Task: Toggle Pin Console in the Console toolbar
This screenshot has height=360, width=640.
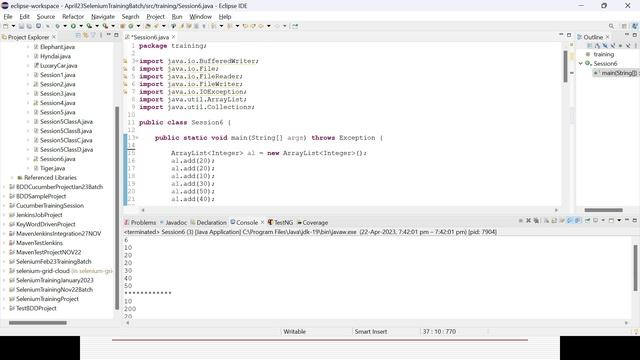Action: click(588, 221)
